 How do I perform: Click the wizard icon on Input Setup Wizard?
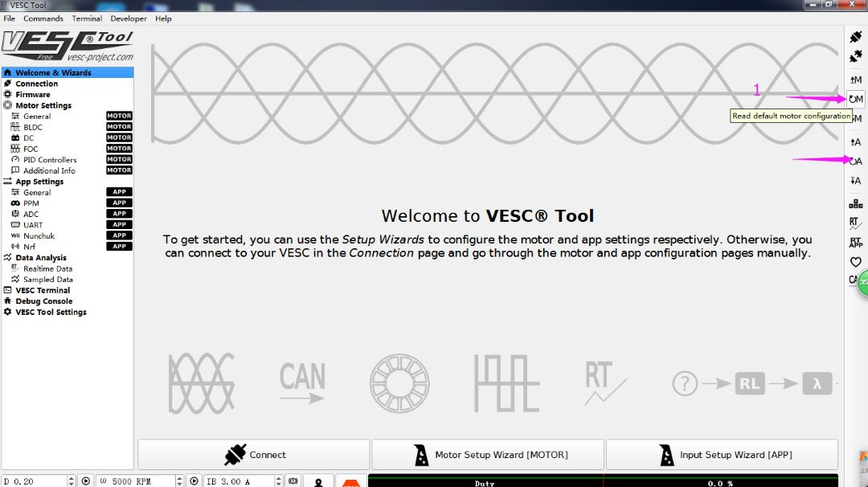(666, 455)
